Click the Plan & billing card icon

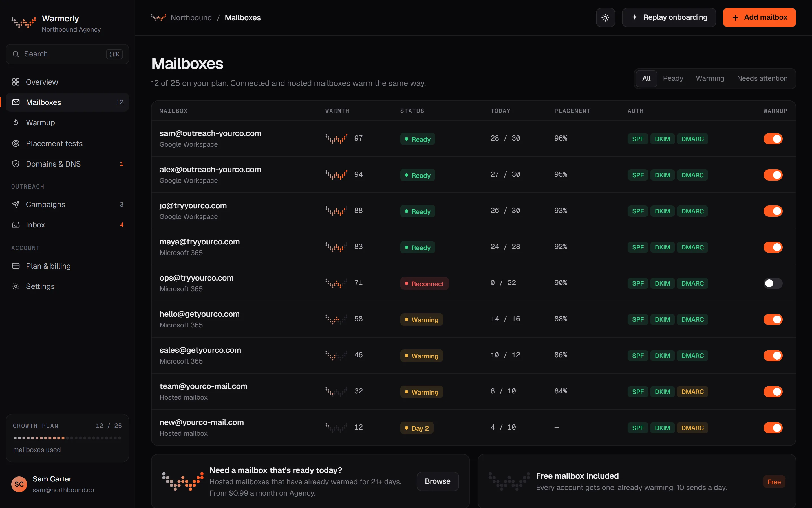tap(16, 266)
